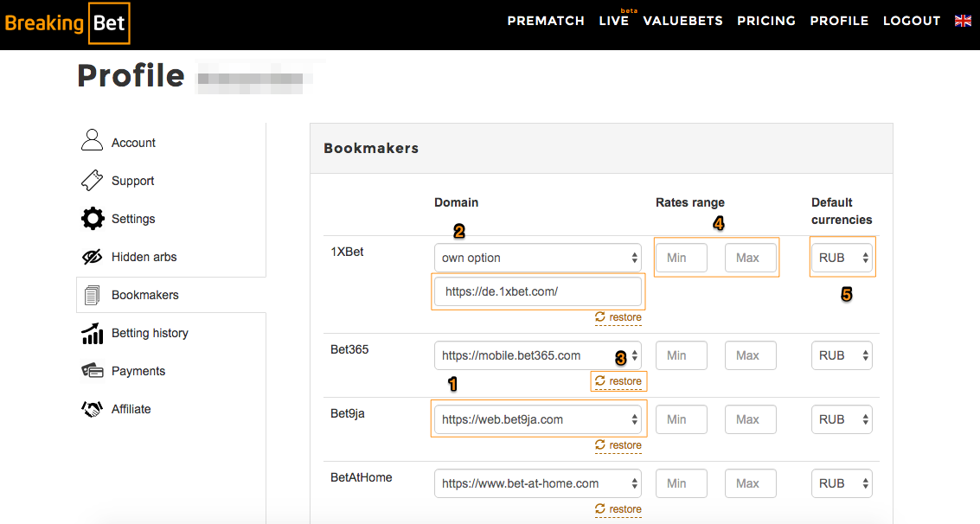Open the language flag selector
This screenshot has height=524, width=980.
[x=963, y=22]
